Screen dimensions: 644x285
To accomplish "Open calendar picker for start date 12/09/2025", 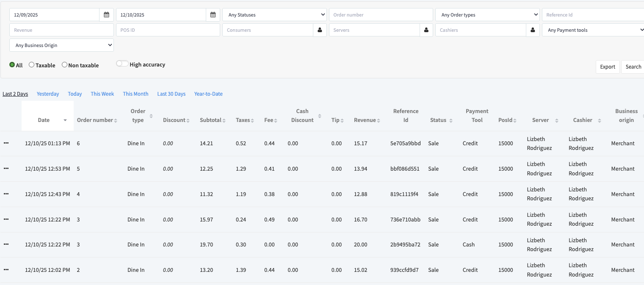I will tap(106, 15).
